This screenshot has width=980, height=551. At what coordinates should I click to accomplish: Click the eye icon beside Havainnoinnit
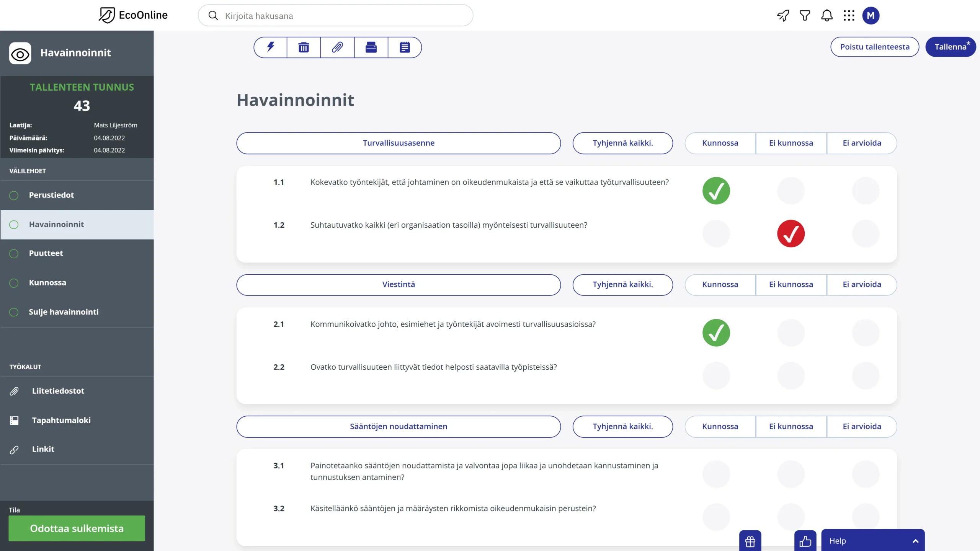point(20,54)
